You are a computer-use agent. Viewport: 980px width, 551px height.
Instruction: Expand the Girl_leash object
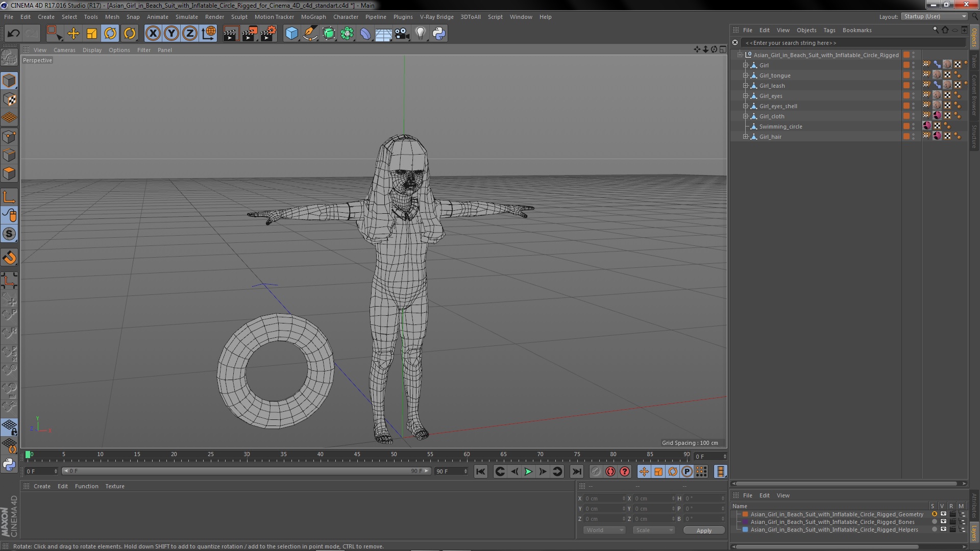point(745,86)
